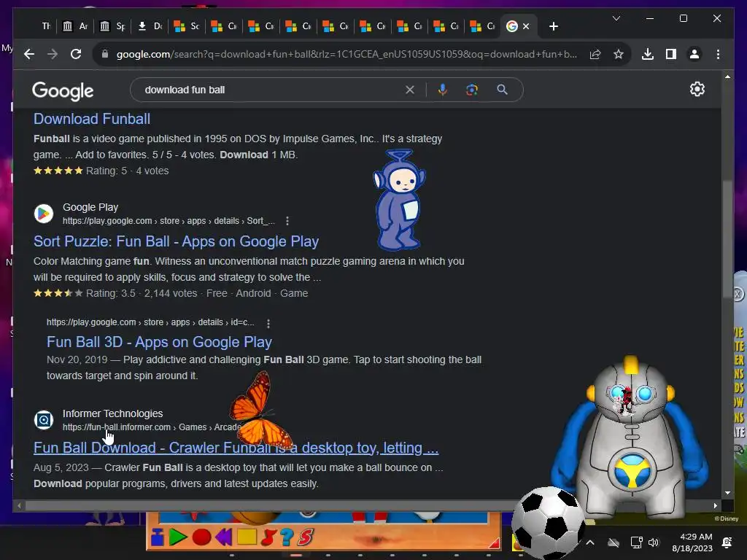Image resolution: width=747 pixels, height=560 pixels.
Task: Click blue question mark help icon
Action: [287, 537]
